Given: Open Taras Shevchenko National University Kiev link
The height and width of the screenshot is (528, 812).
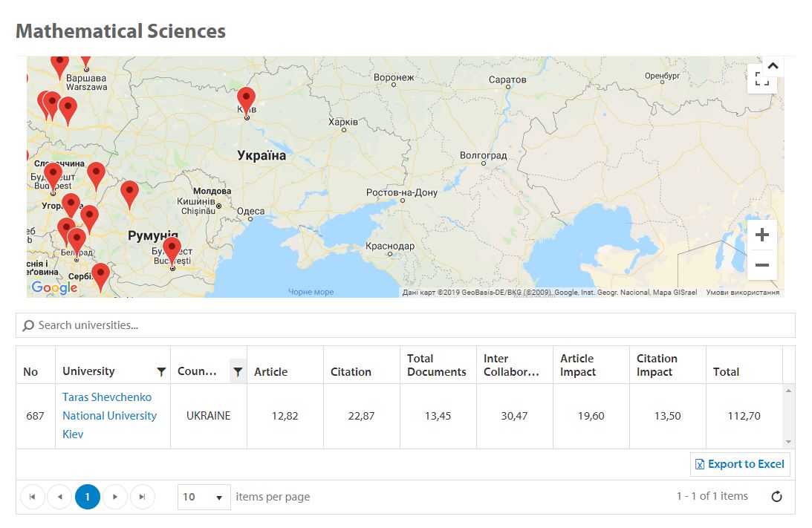Looking at the screenshot, I should 109,416.
